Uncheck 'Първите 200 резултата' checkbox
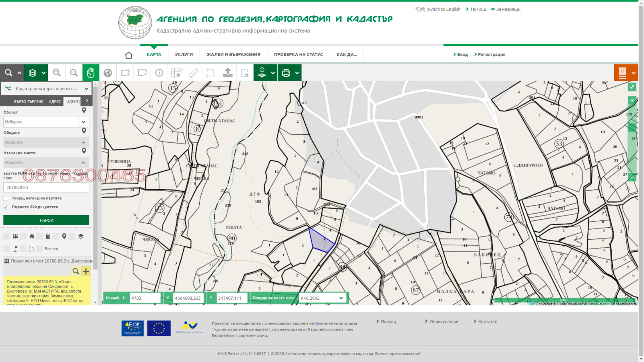The height and width of the screenshot is (362, 644). coord(6,207)
